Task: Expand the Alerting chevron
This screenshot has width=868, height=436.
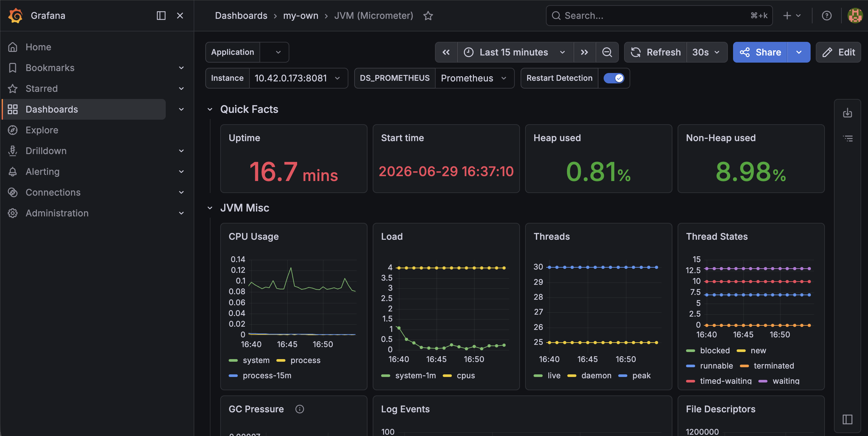Action: coord(181,172)
